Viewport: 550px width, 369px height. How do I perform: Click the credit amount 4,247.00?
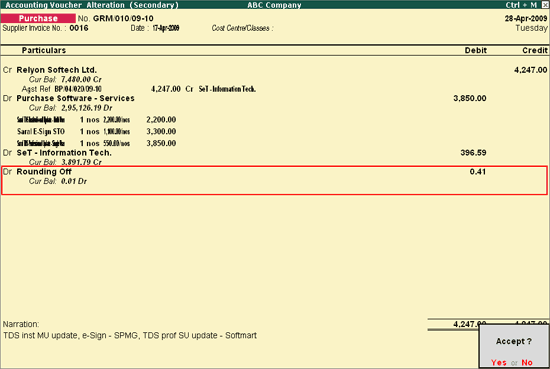(530, 70)
